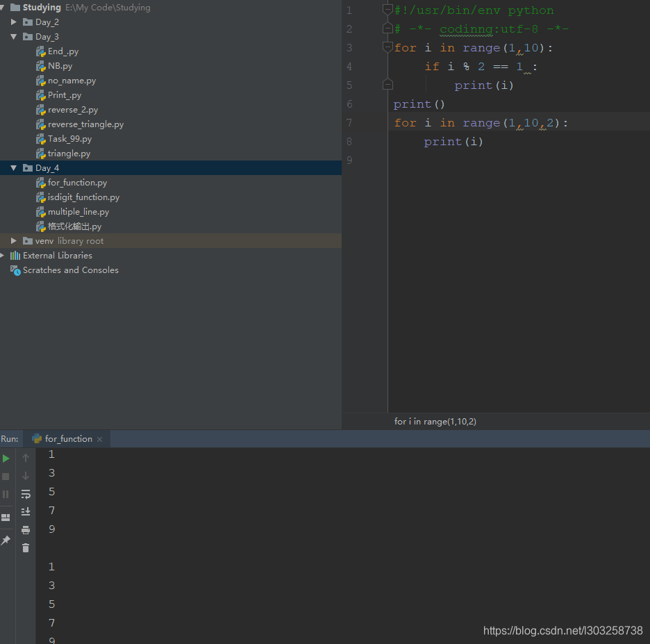650x644 pixels.
Task: Click the Day_3 folder icon
Action: coord(28,37)
